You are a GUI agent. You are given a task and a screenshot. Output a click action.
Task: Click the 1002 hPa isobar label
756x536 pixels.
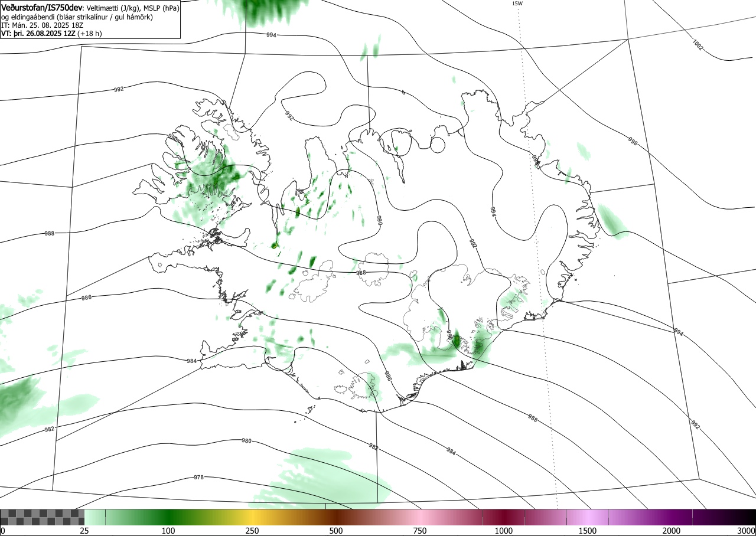tap(698, 45)
